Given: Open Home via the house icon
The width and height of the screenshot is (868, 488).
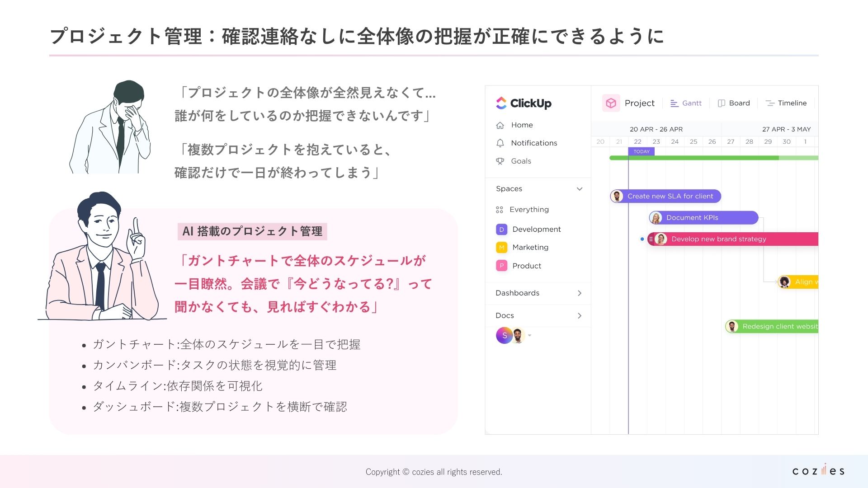Looking at the screenshot, I should point(500,125).
